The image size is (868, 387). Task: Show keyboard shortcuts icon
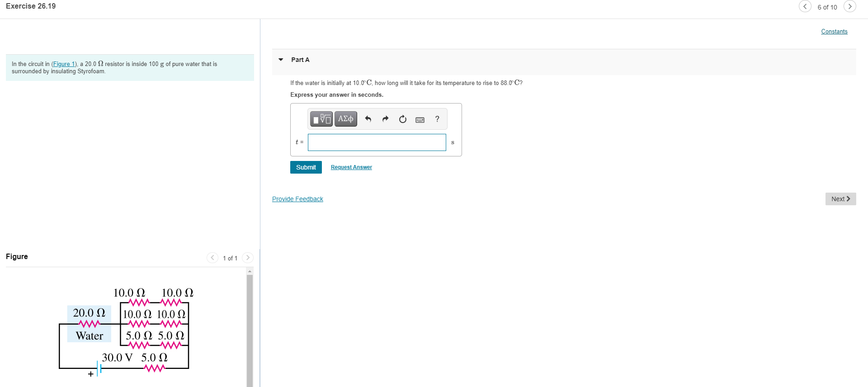420,119
